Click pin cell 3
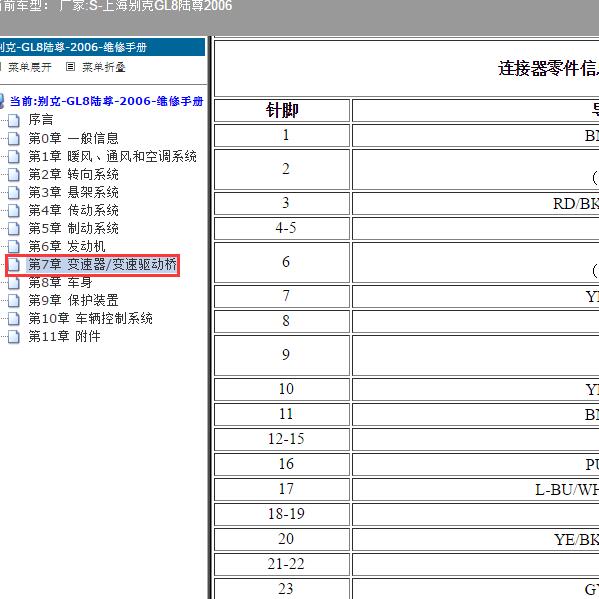The width and height of the screenshot is (599, 599). pos(282,203)
